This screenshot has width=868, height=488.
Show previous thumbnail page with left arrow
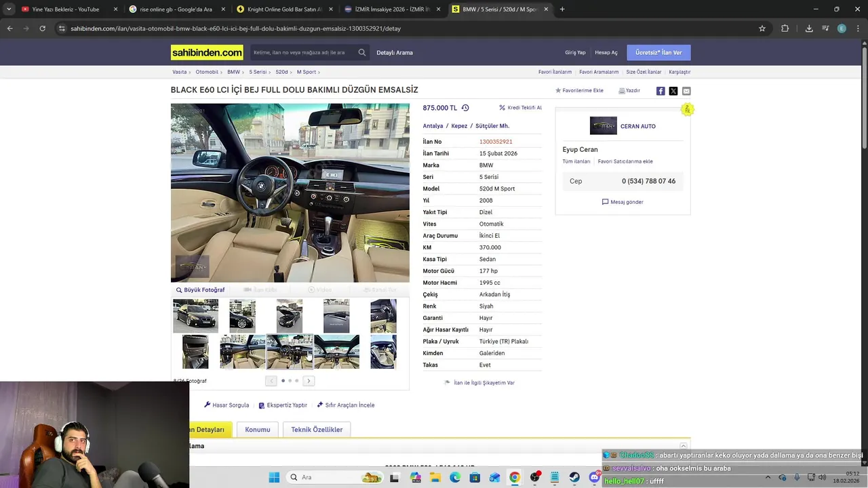click(271, 381)
